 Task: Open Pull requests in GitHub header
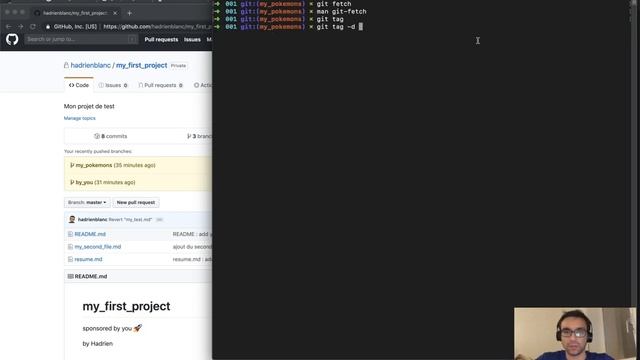[161, 40]
